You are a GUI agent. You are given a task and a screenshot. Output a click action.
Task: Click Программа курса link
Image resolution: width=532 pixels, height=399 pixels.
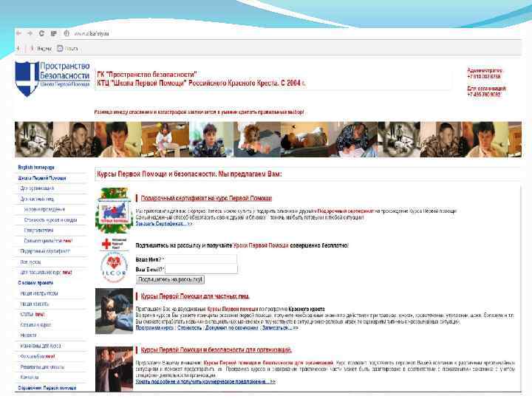click(155, 328)
